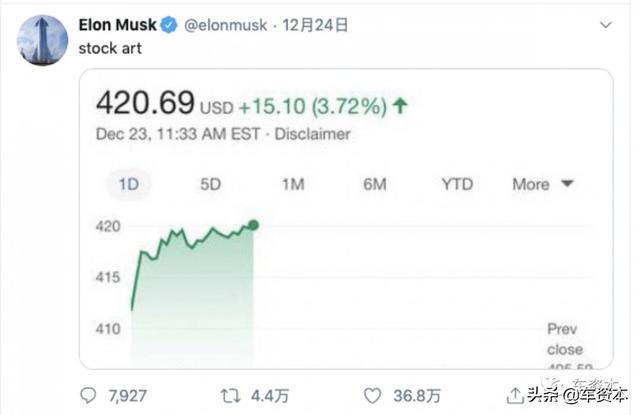Screen dimensions: 640x415
Task: Switch to the 1M chart range
Action: (x=293, y=184)
